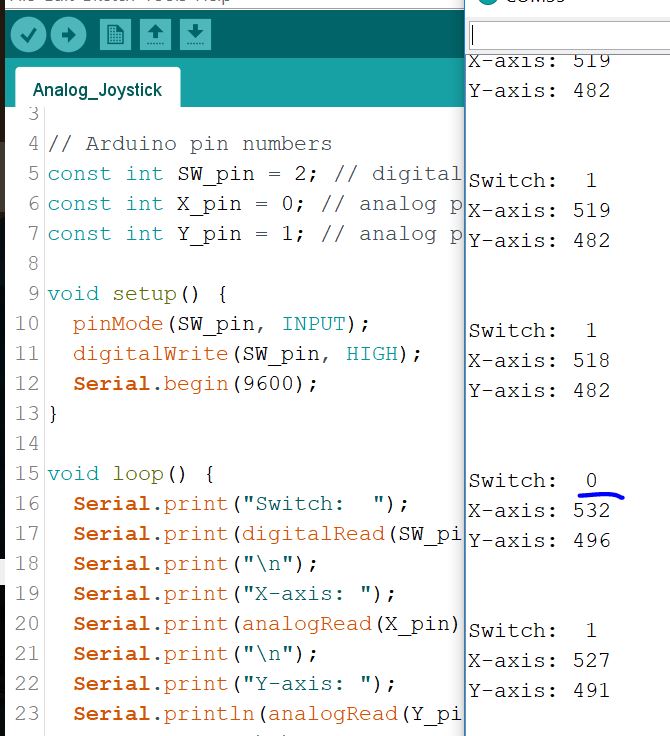This screenshot has height=736, width=670.
Task: Click the Verify checkmark icon
Action: tap(28, 36)
